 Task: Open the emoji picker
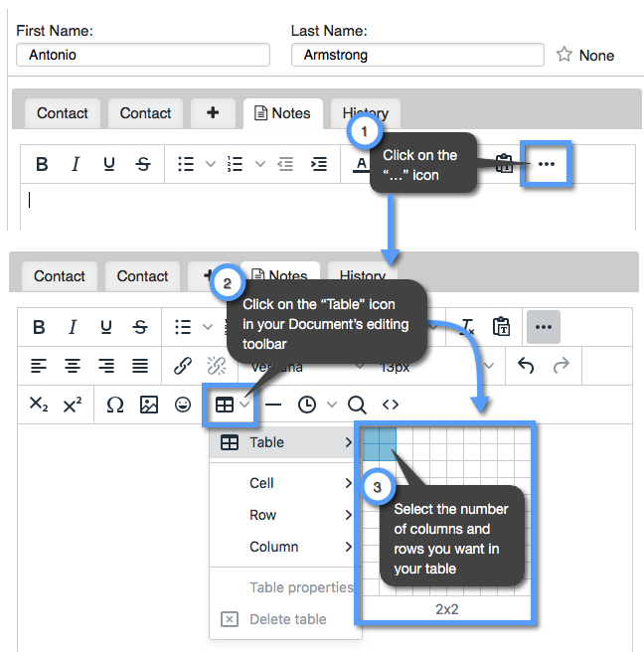pyautogui.click(x=183, y=405)
